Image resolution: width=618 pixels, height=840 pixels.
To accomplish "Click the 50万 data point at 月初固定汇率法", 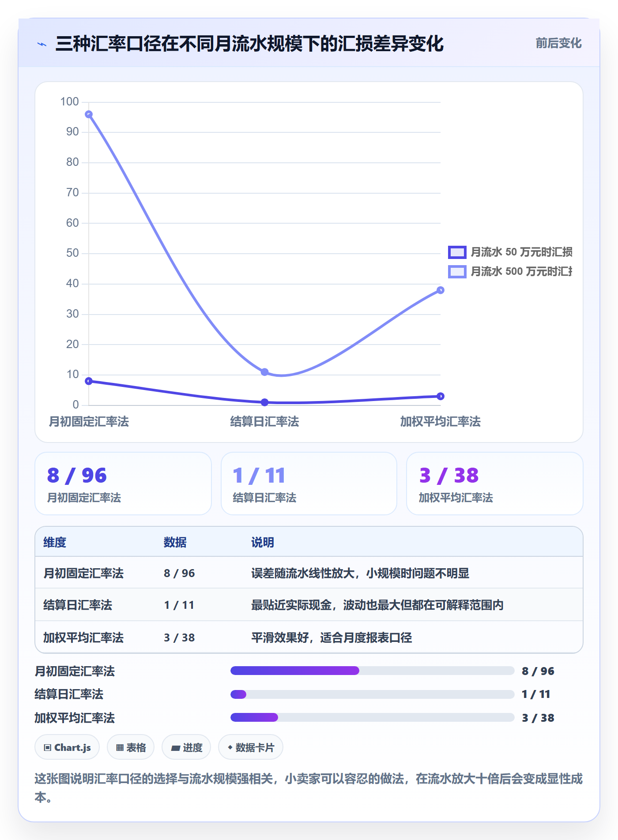I will point(89,381).
